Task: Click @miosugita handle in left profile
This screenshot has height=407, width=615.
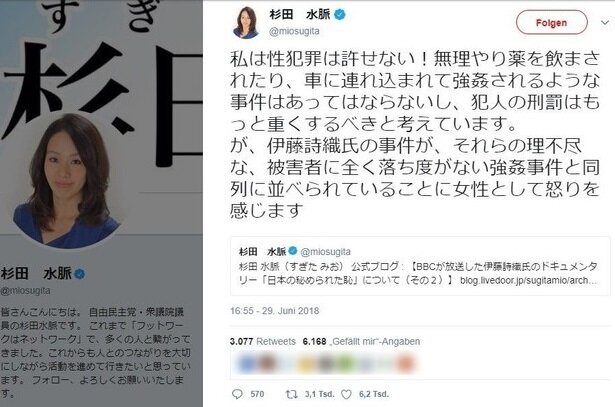Action: pos(25,291)
